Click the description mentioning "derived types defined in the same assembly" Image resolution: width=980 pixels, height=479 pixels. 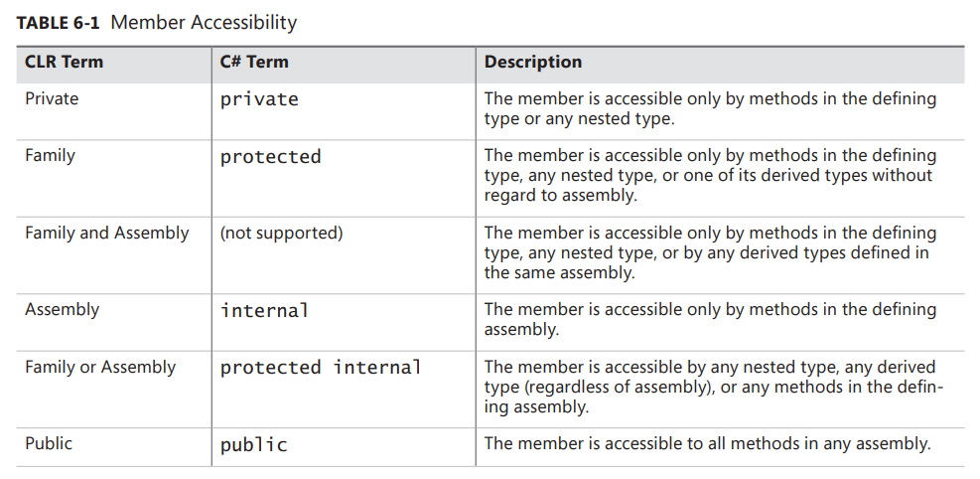[x=710, y=252]
